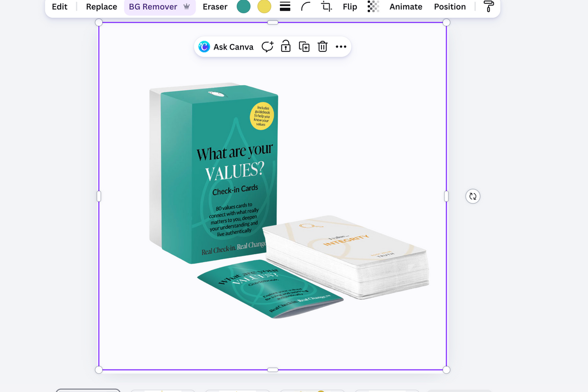Open the yellow color swatch
Image resolution: width=588 pixels, height=392 pixels.
click(x=264, y=7)
